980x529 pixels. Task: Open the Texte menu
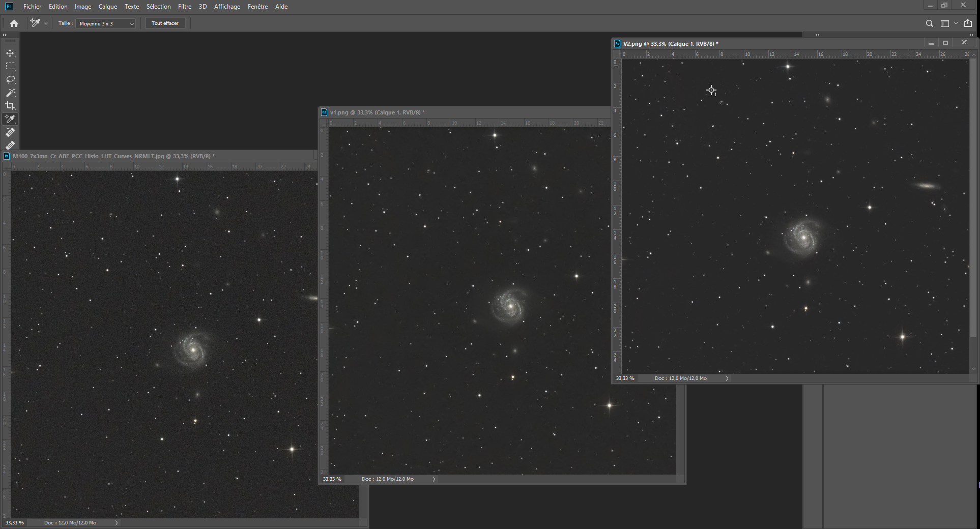click(x=132, y=7)
